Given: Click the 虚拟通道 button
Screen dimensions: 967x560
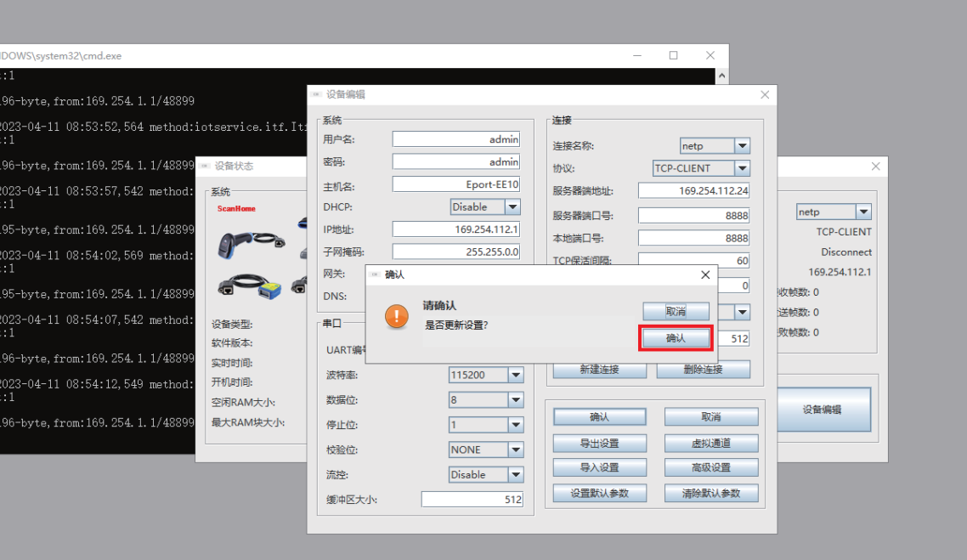Looking at the screenshot, I should pos(711,443).
